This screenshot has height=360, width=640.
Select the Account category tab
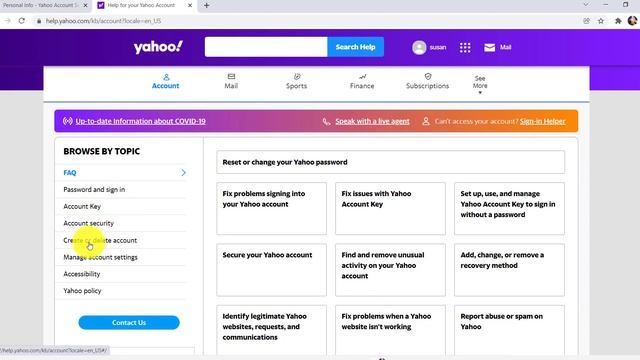(x=165, y=82)
